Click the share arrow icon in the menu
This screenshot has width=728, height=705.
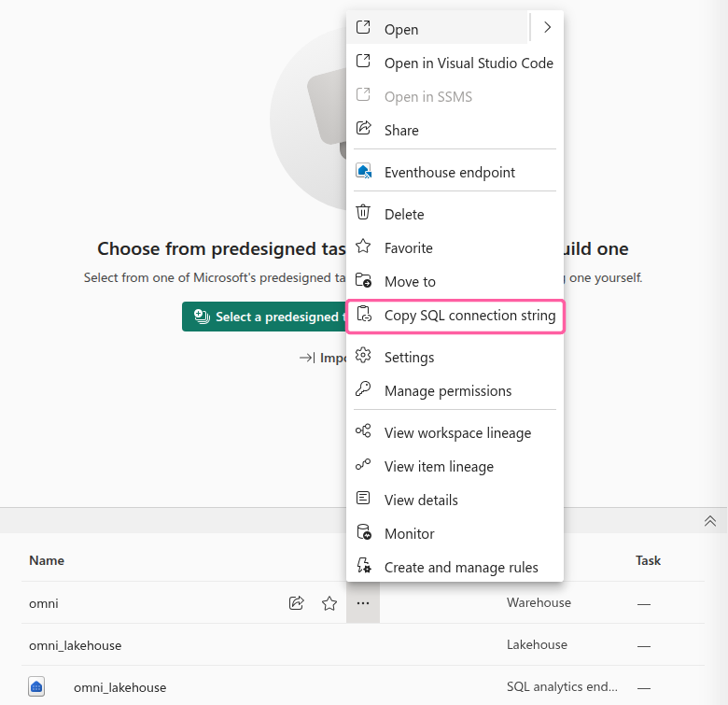(x=363, y=128)
